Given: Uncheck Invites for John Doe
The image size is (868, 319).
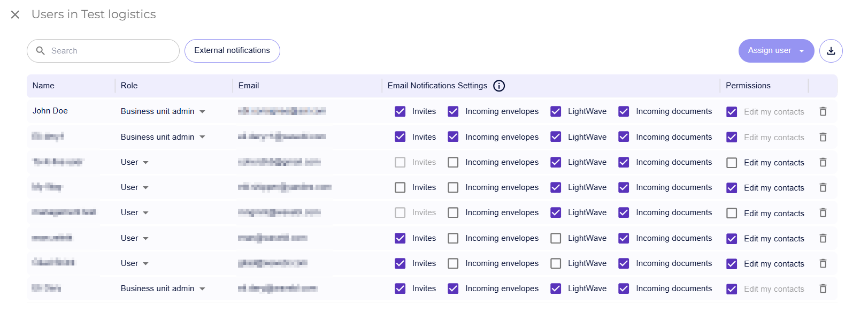Looking at the screenshot, I should click(400, 111).
